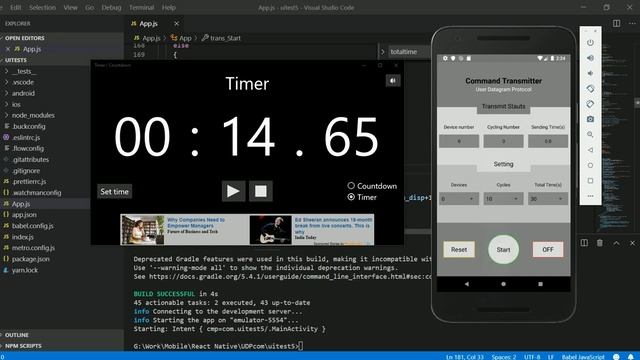Tap the round Start button in app

point(503,249)
